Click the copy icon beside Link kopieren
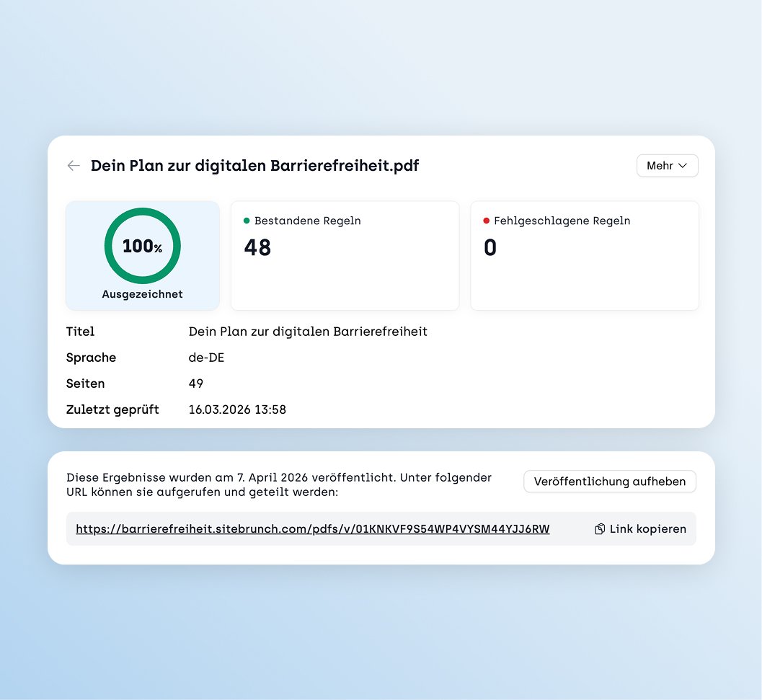The image size is (762, 700). click(599, 528)
